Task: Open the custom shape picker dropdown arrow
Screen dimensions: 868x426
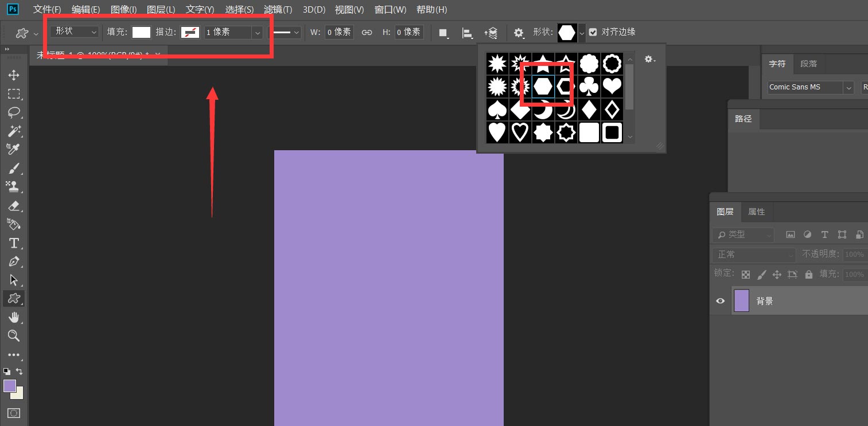Action: pyautogui.click(x=582, y=33)
